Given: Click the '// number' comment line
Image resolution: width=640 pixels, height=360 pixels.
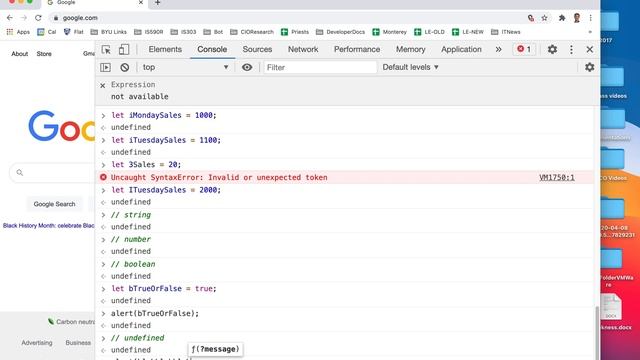Looking at the screenshot, I should 131,239.
